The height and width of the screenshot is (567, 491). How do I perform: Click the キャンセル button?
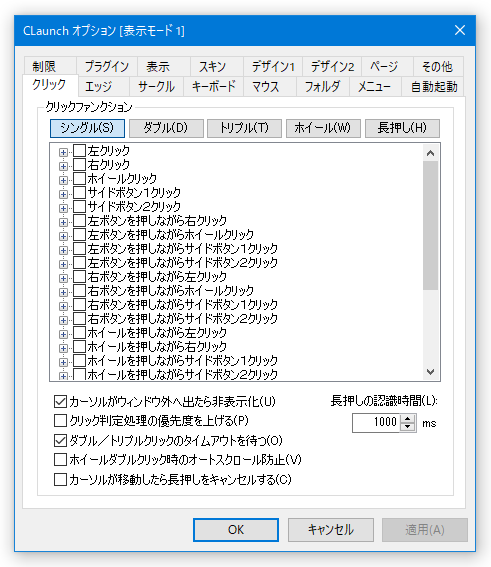(330, 530)
